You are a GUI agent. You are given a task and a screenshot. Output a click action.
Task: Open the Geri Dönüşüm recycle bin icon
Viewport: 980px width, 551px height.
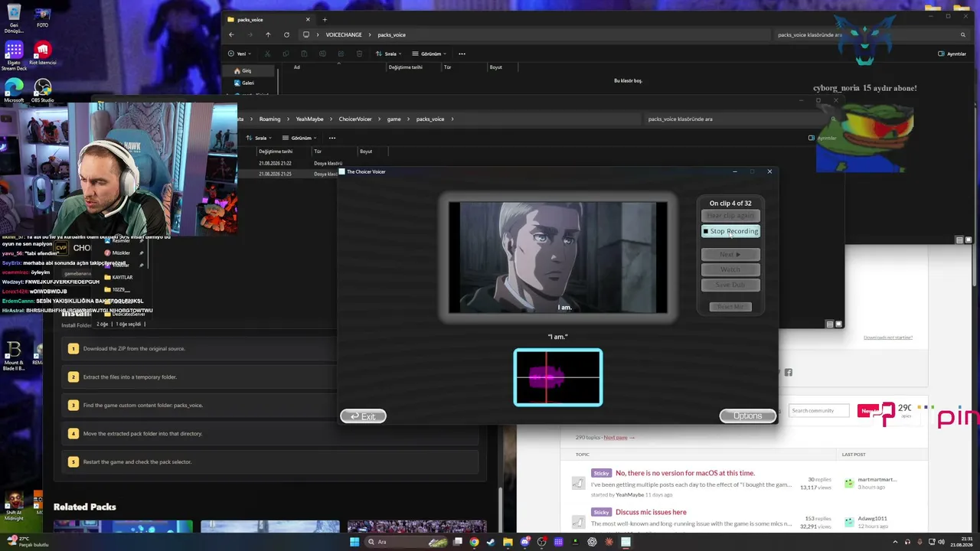pyautogui.click(x=13, y=20)
